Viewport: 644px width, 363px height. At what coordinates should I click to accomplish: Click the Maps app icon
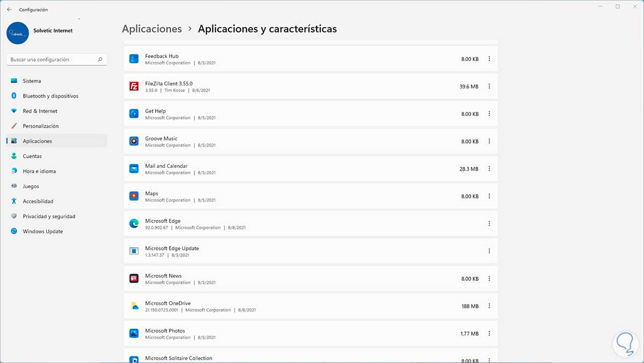click(x=134, y=196)
